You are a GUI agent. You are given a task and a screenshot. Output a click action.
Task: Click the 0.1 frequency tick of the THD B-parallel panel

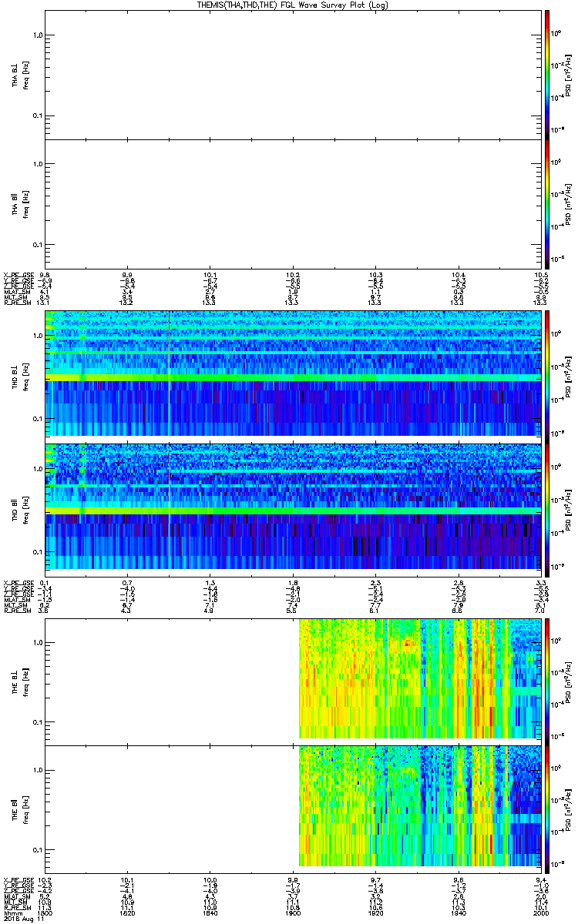pos(37,552)
